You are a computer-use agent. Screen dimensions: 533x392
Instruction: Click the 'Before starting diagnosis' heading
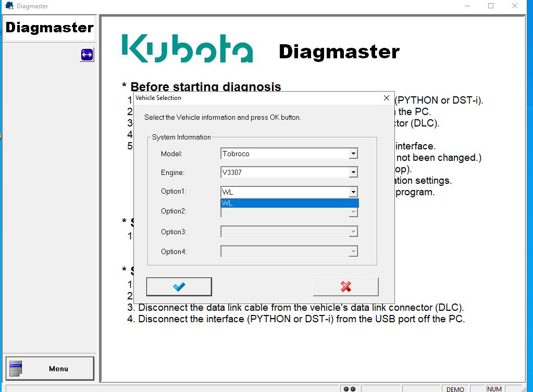point(206,86)
